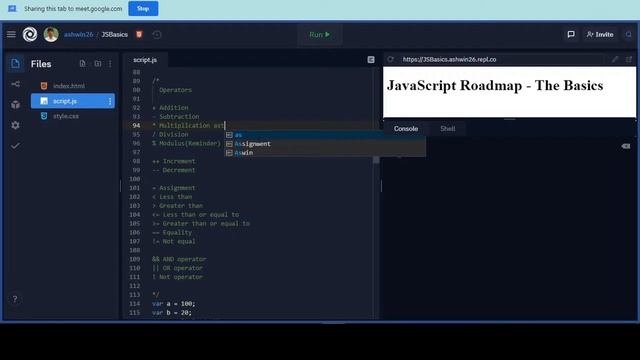This screenshot has width=640, height=360.
Task: Open the Version control sidebar icon
Action: pos(16,84)
